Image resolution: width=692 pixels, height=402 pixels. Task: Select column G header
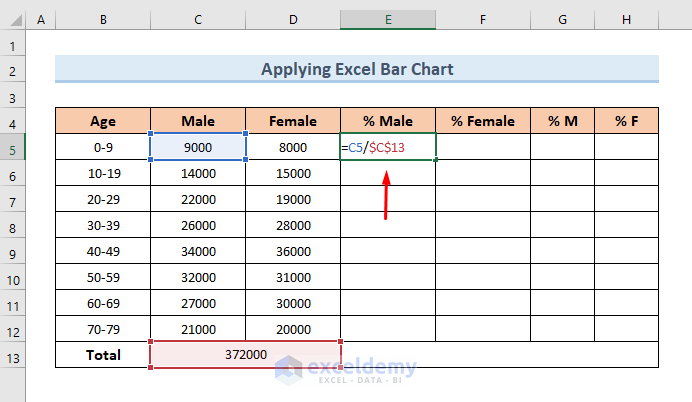point(562,20)
